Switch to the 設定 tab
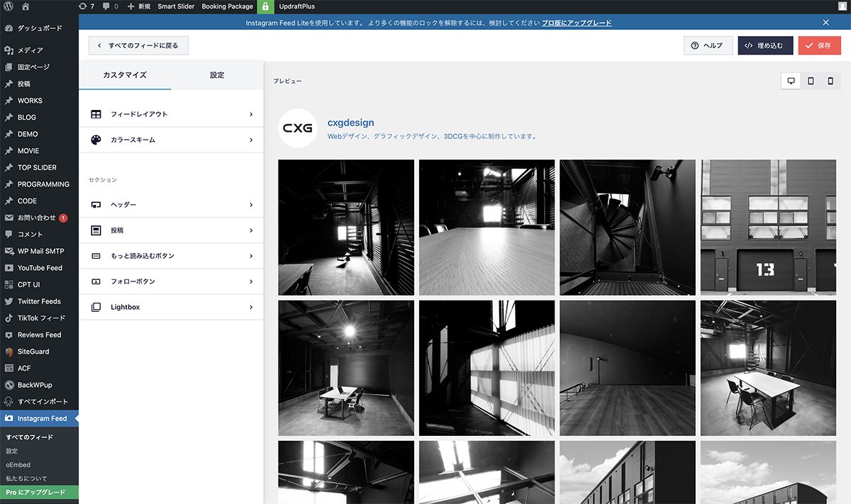Image resolution: width=851 pixels, height=504 pixels. point(217,75)
